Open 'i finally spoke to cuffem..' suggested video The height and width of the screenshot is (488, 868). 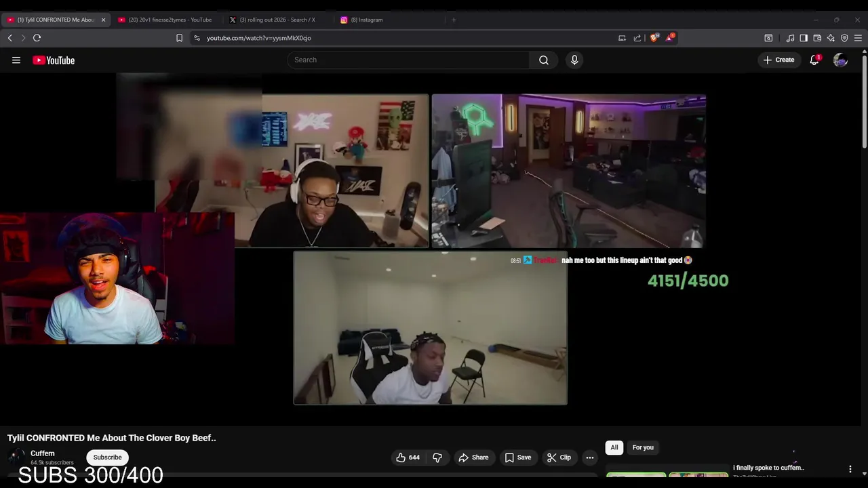coord(768,468)
